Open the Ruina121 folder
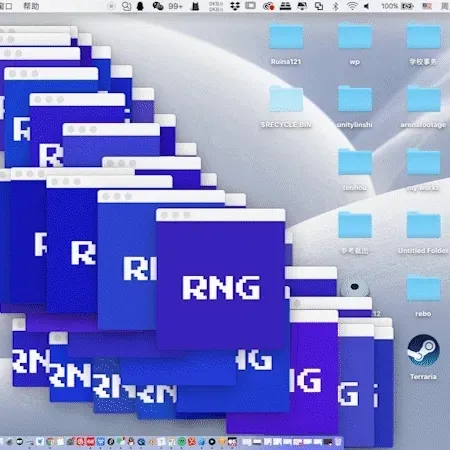This screenshot has width=450, height=450. click(286, 36)
